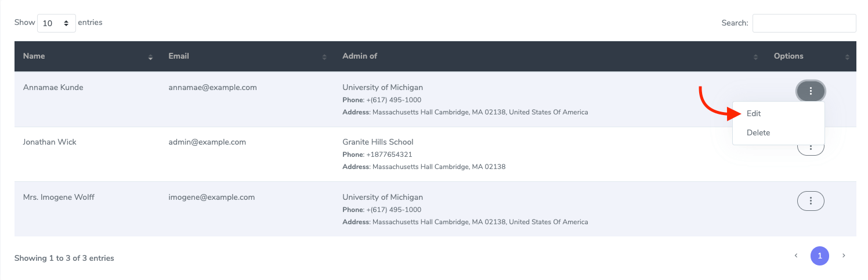This screenshot has width=868, height=280.
Task: Click the email admin@example.com
Action: (x=207, y=142)
